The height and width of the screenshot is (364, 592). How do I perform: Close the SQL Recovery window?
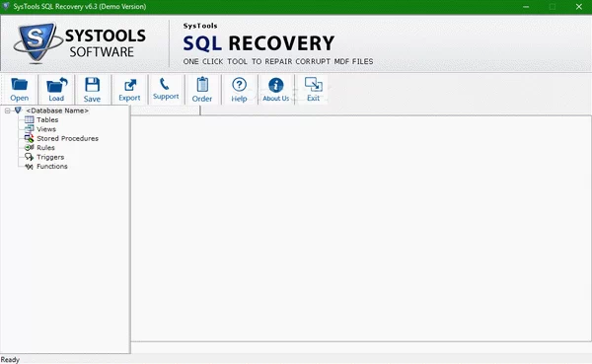click(579, 7)
